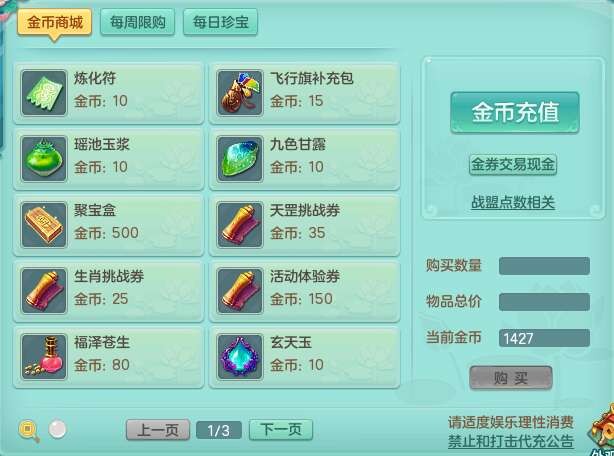Click the 飞行旗补充包 flag bag icon
This screenshot has height=456, width=614.
240,93
